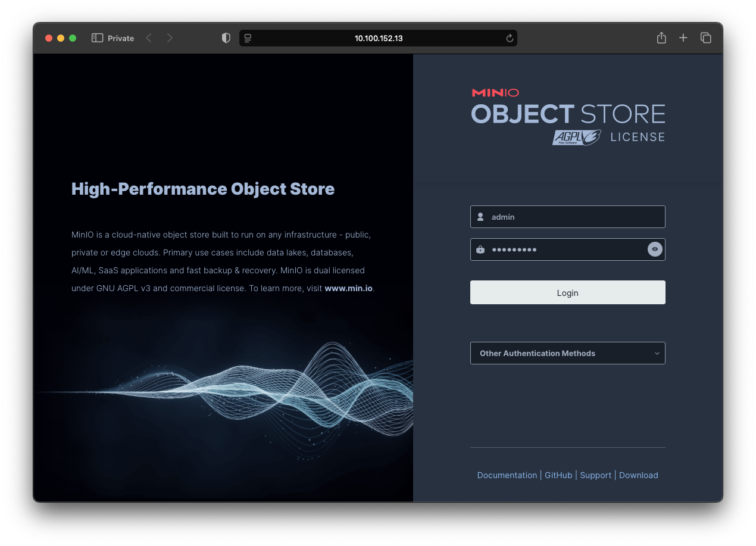Image resolution: width=756 pixels, height=546 pixels.
Task: Open the Safari sidebar icon
Action: pos(96,38)
